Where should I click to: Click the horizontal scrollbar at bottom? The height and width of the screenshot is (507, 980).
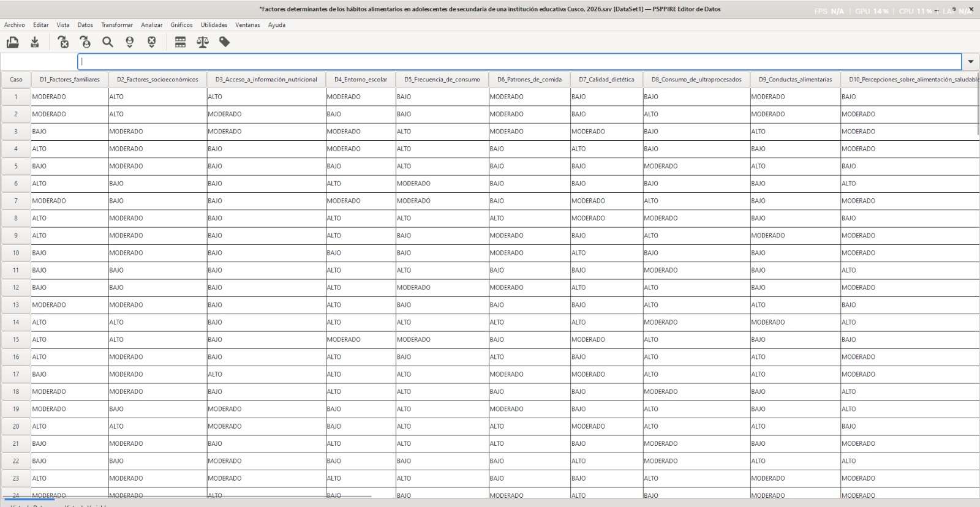[187, 497]
